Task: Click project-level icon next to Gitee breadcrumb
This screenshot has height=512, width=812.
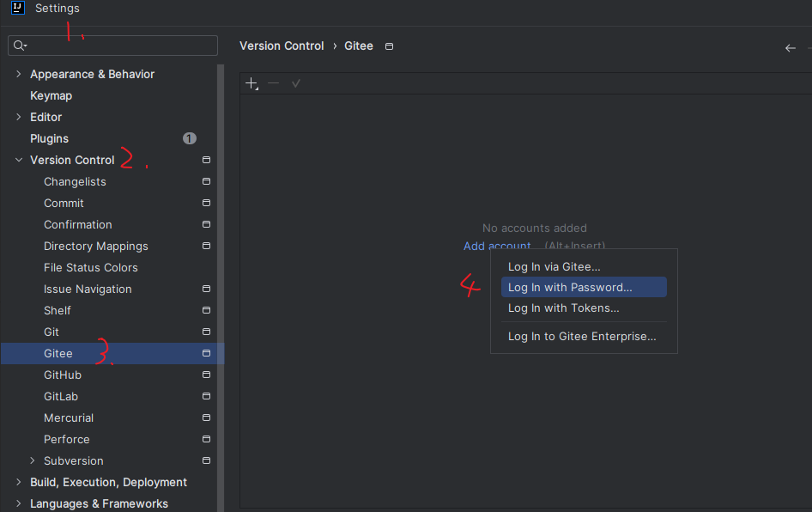Action: (390, 46)
